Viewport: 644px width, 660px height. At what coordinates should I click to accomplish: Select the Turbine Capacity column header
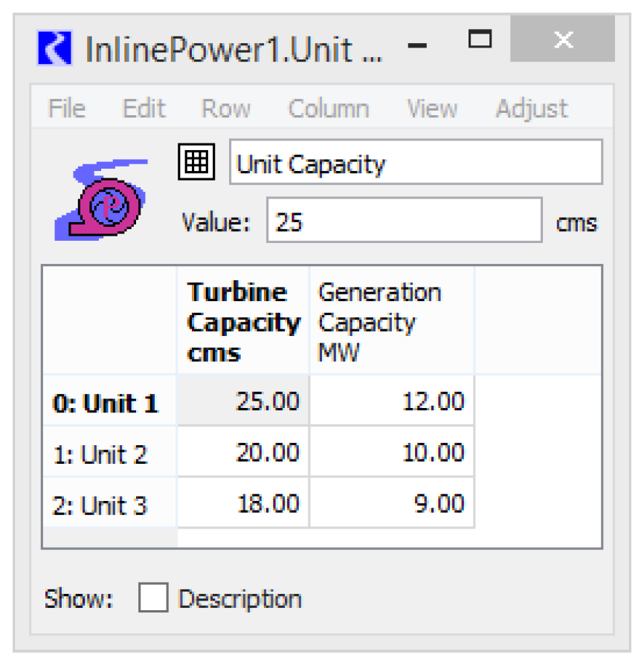[242, 321]
